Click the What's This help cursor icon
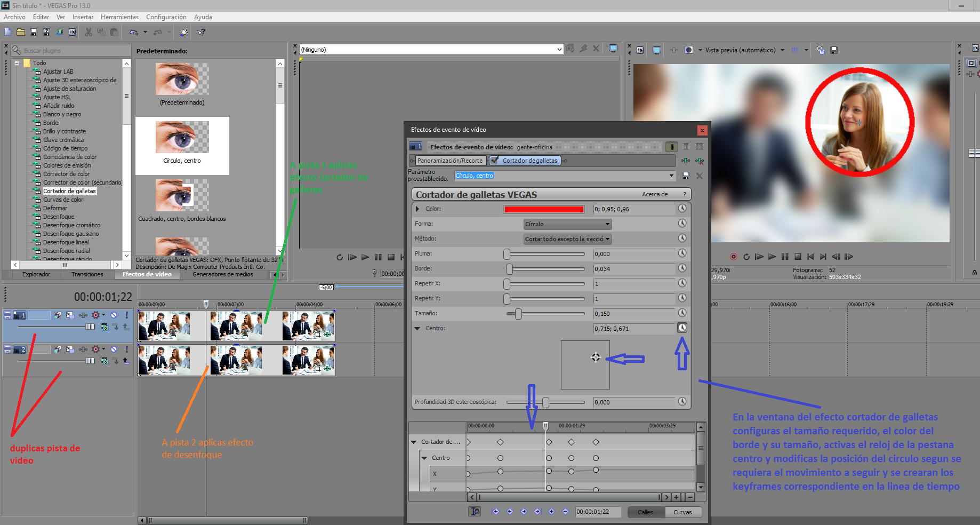This screenshot has height=525, width=980. [x=202, y=32]
